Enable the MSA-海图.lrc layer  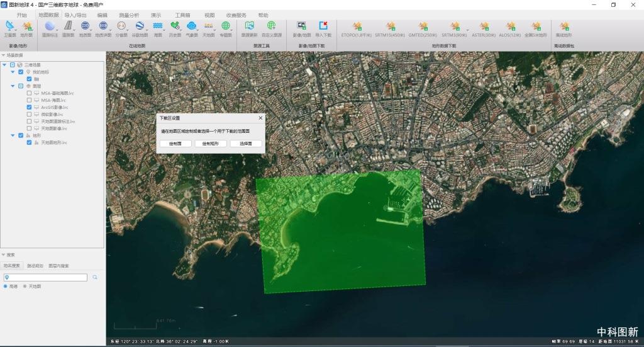(29, 100)
